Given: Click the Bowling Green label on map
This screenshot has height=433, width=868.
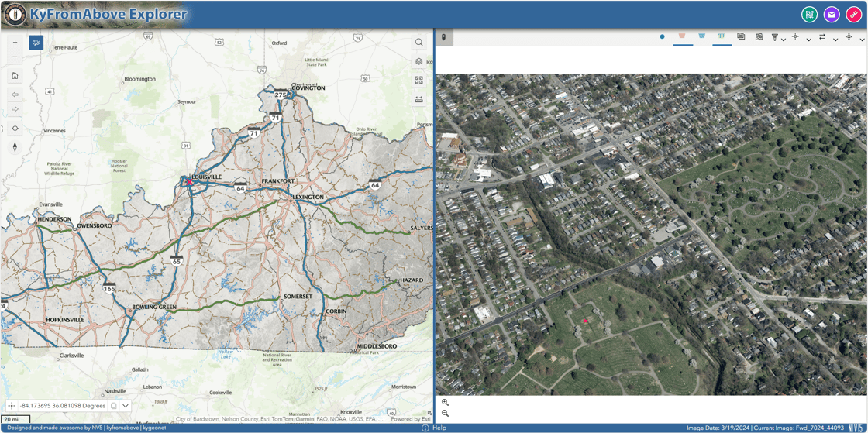Looking at the screenshot, I should (153, 307).
